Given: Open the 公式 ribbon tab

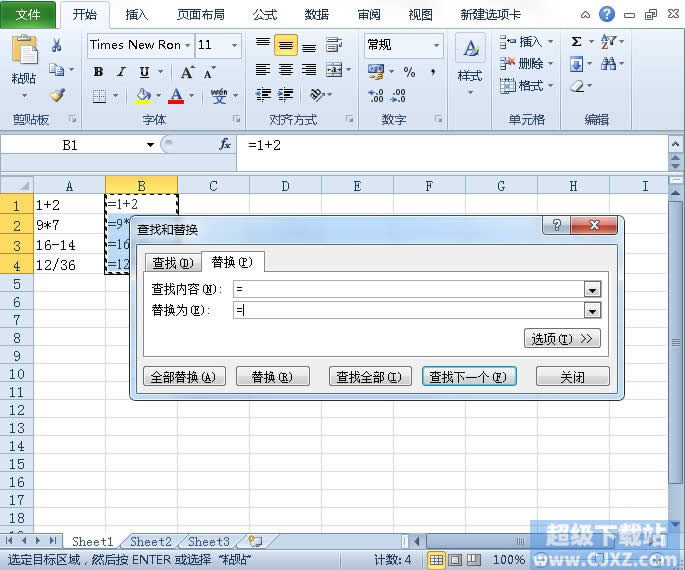Looking at the screenshot, I should 265,15.
